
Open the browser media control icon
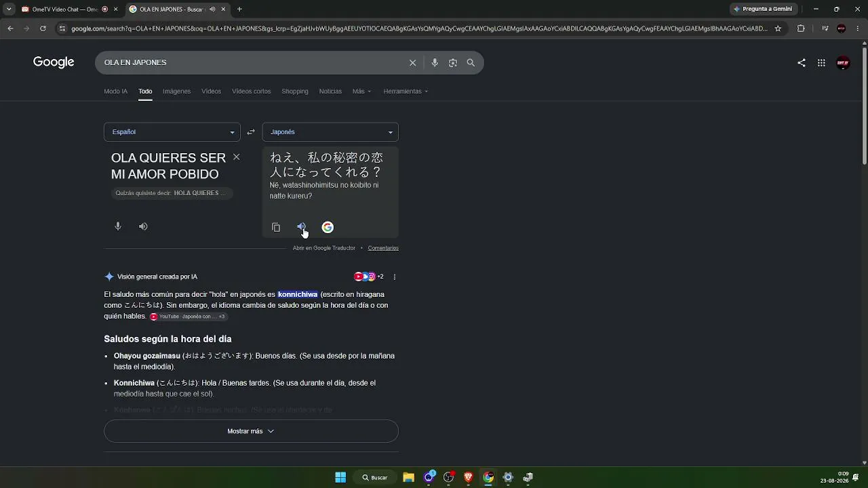[825, 28]
